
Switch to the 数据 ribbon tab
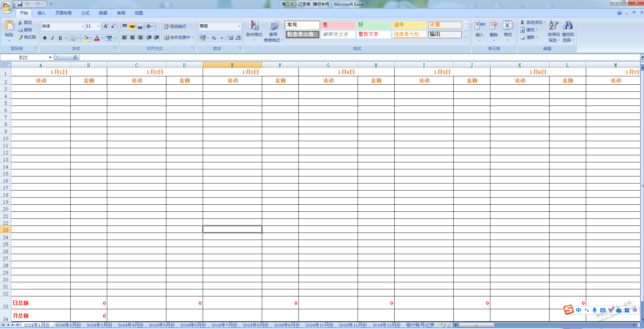[x=103, y=13]
